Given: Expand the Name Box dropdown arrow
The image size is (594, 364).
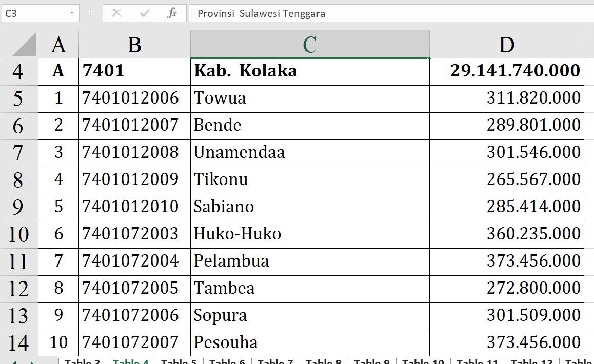Looking at the screenshot, I should click(x=72, y=13).
